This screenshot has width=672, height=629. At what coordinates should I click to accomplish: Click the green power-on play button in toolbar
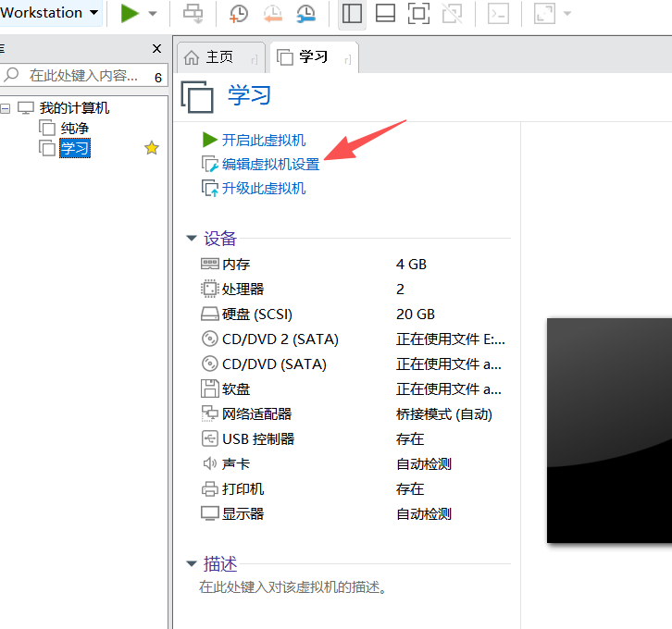coord(130,13)
